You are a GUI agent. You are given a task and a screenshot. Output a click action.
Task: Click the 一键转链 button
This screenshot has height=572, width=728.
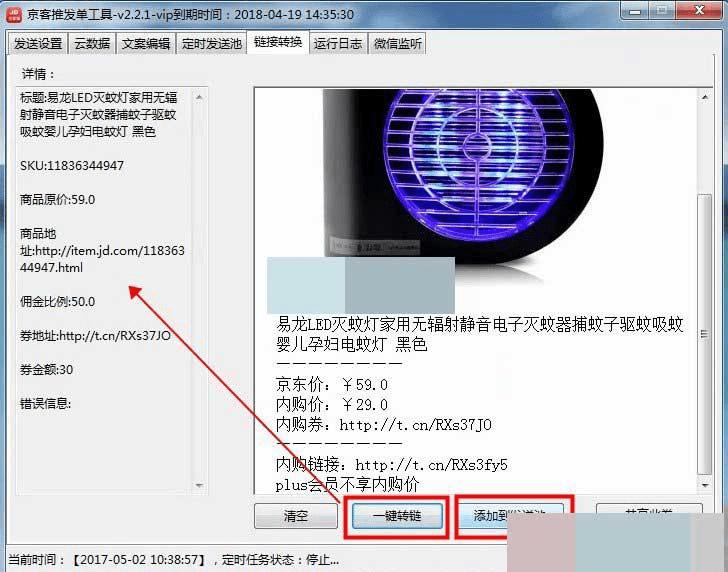pos(397,516)
